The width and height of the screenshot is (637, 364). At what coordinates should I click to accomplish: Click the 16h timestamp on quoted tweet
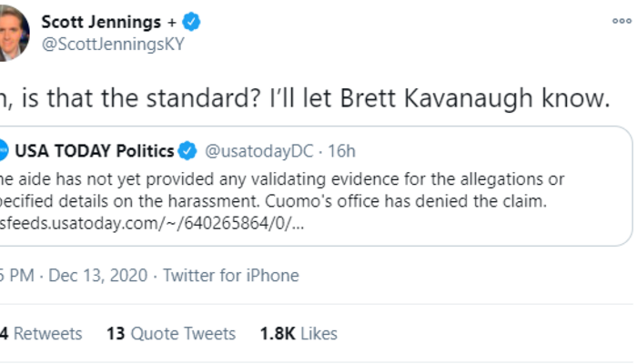coord(341,150)
